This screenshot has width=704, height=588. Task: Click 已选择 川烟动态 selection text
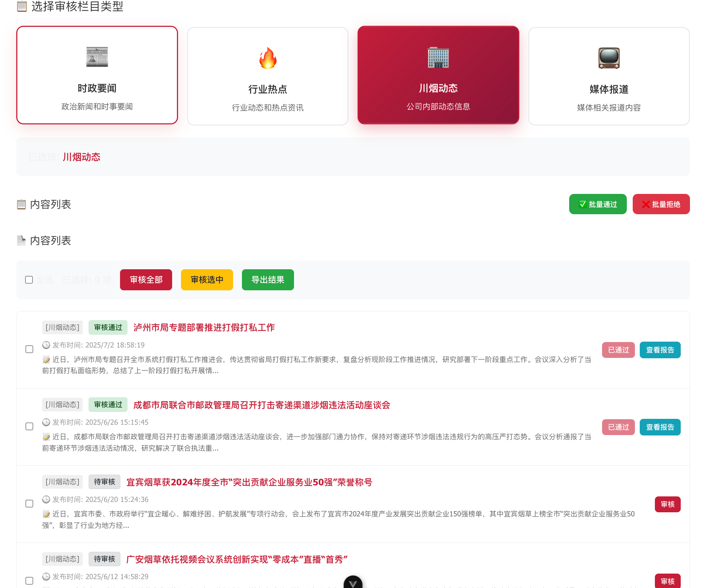click(65, 157)
